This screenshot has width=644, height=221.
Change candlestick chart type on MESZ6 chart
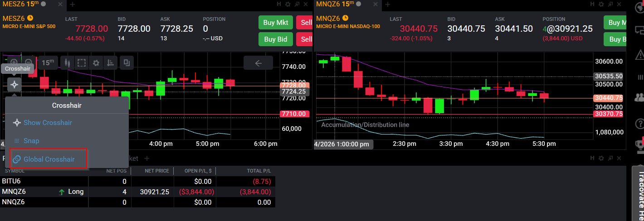point(67,62)
